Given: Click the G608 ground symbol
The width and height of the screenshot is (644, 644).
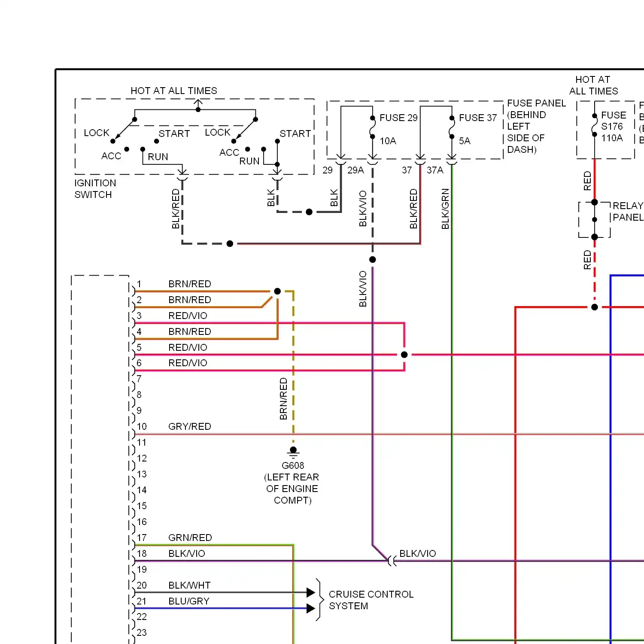Looking at the screenshot, I should pos(293,452).
